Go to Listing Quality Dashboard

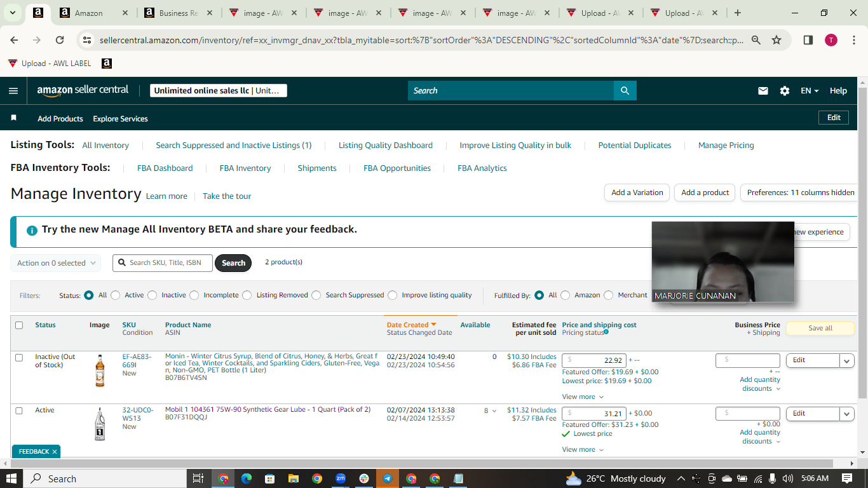(x=386, y=146)
